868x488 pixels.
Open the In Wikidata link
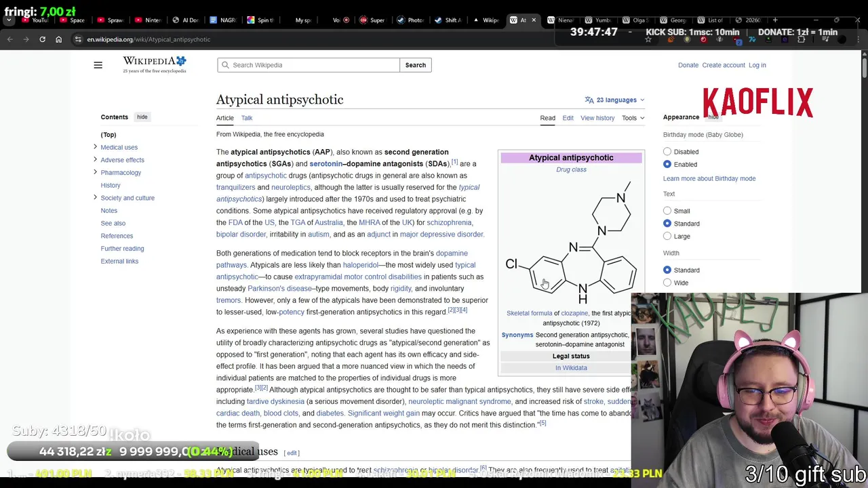coord(571,368)
